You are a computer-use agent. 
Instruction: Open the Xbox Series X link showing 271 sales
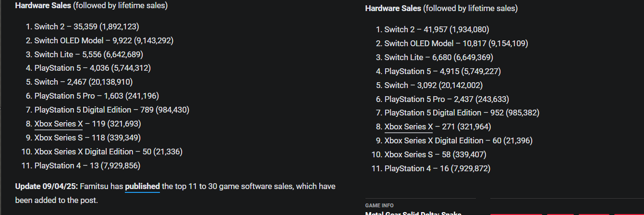408,127
